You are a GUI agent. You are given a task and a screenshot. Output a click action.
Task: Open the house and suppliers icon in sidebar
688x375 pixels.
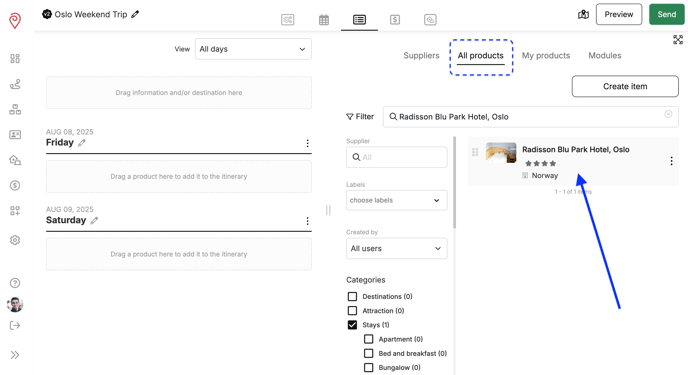15,160
